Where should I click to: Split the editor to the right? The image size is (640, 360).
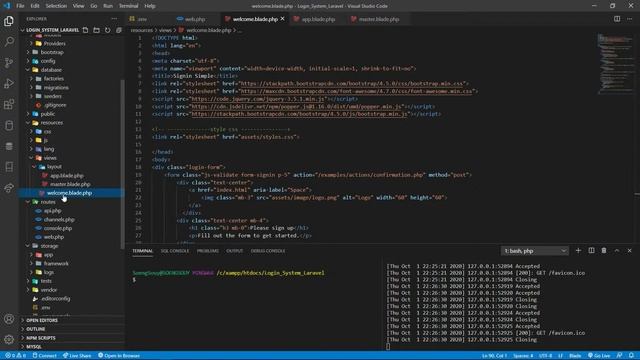(617, 19)
